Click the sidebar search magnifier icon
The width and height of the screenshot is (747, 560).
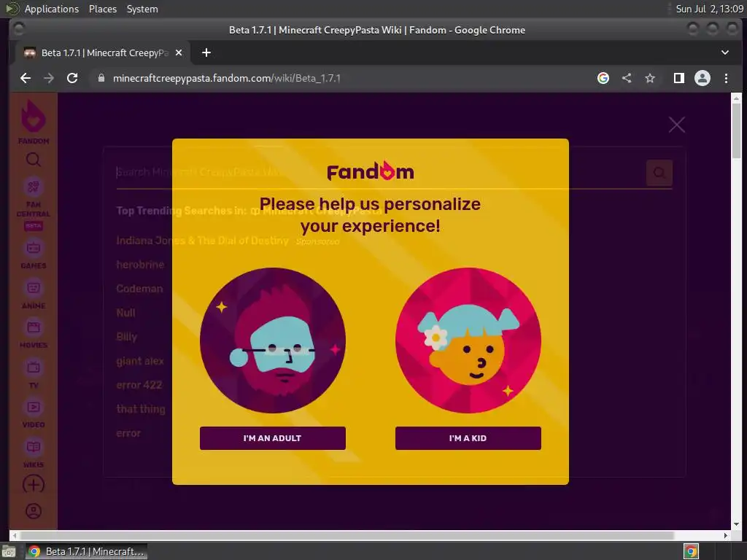(34, 160)
